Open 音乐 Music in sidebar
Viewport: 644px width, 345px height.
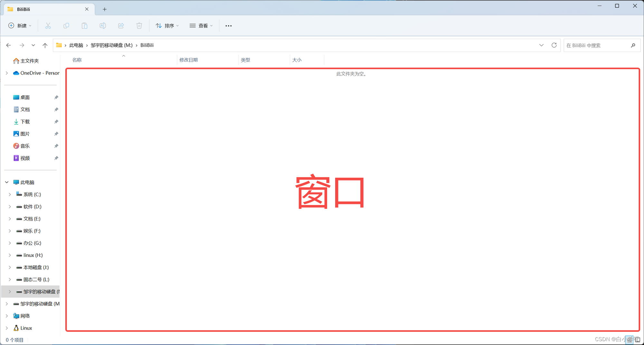(22, 146)
